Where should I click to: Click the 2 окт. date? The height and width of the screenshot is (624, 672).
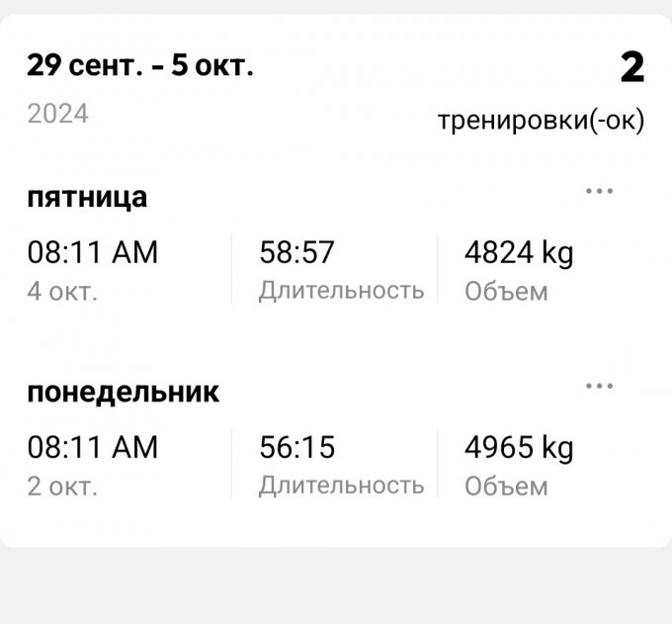click(62, 487)
